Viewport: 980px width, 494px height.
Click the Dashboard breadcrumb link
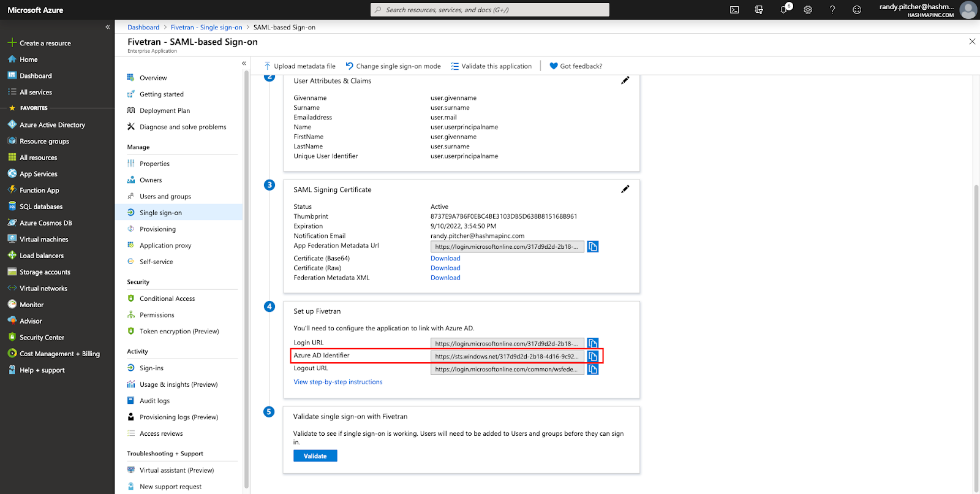143,27
